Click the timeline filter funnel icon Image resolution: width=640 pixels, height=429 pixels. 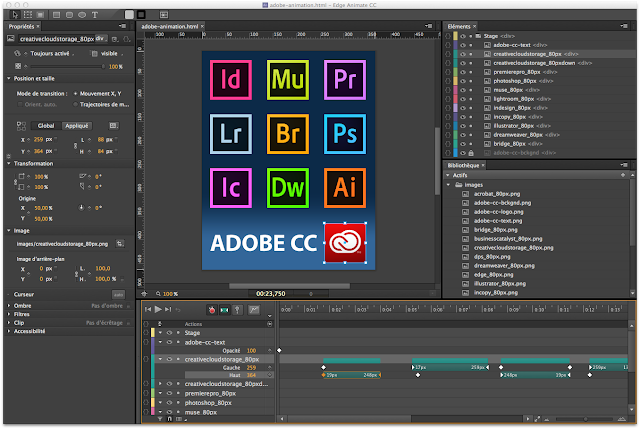(160, 419)
